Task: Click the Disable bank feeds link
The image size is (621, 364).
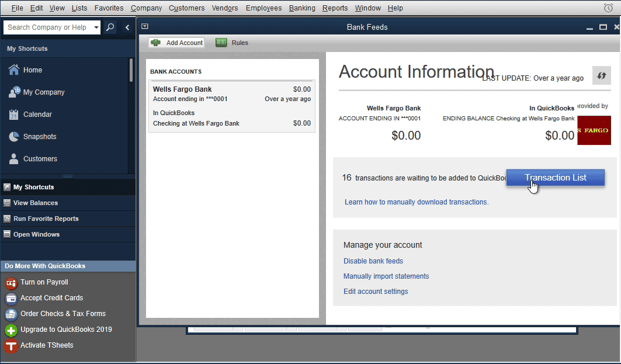Action: click(x=373, y=261)
